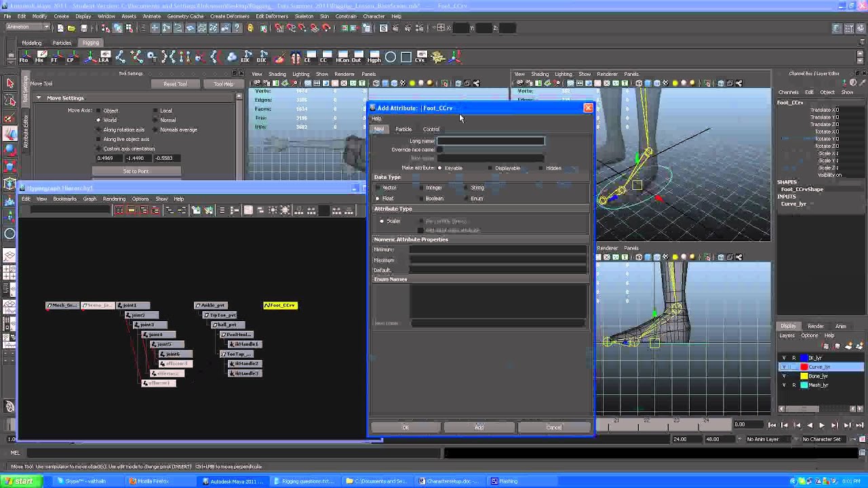Click the Out shelf icon

coord(357,58)
